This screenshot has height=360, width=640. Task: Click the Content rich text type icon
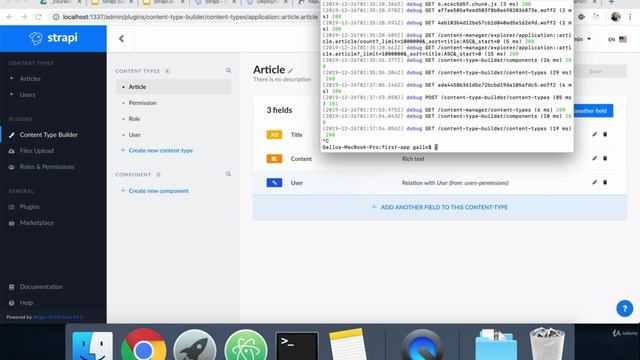(274, 159)
